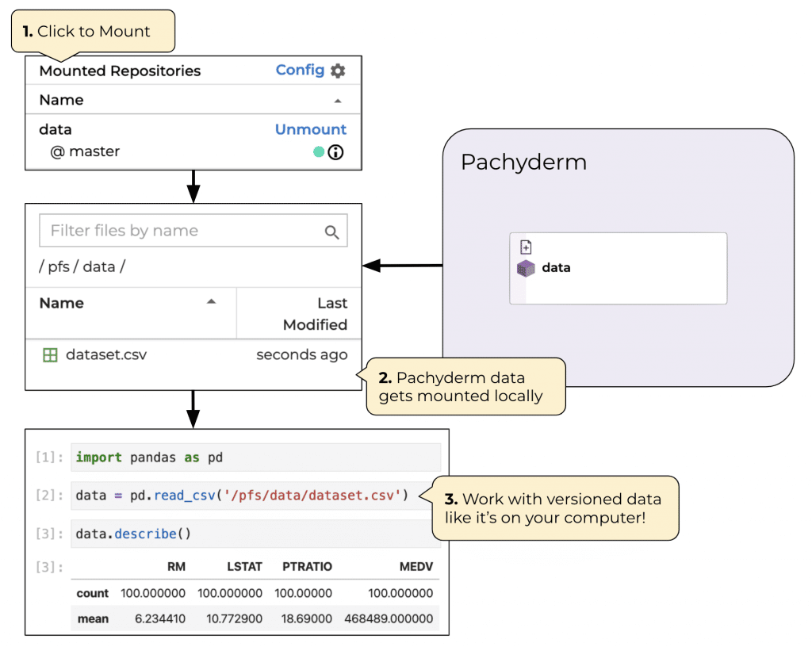Click the PTRATIO column header

(307, 567)
